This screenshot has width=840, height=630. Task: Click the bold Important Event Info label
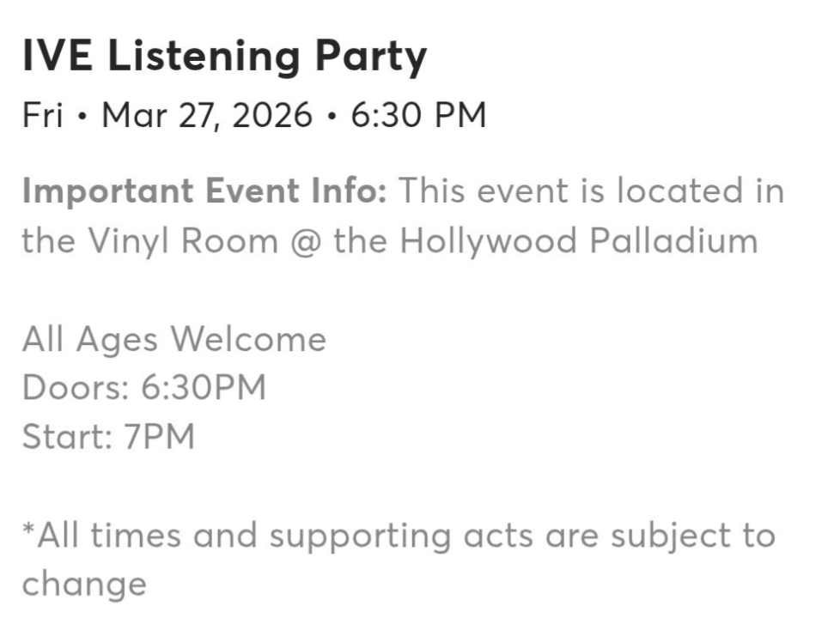point(204,191)
